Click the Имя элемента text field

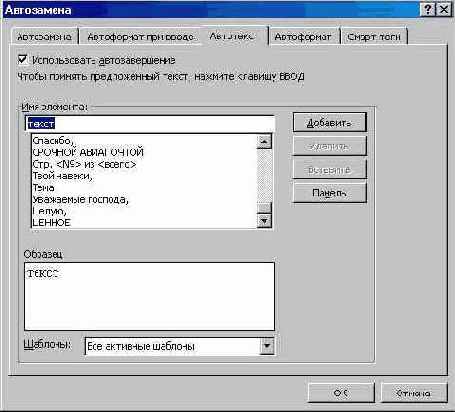(x=150, y=124)
